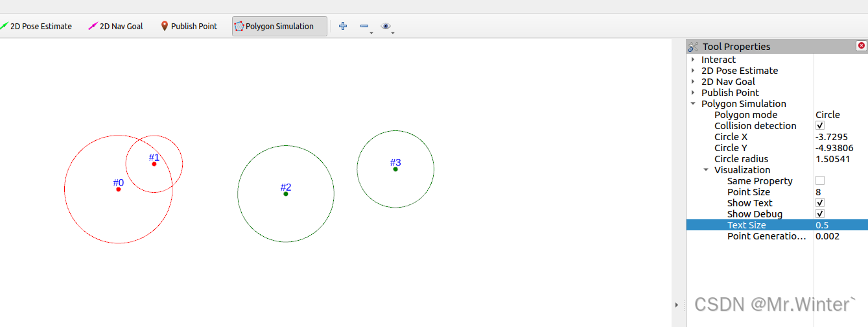
Task: Select the Circle X property label
Action: click(731, 137)
